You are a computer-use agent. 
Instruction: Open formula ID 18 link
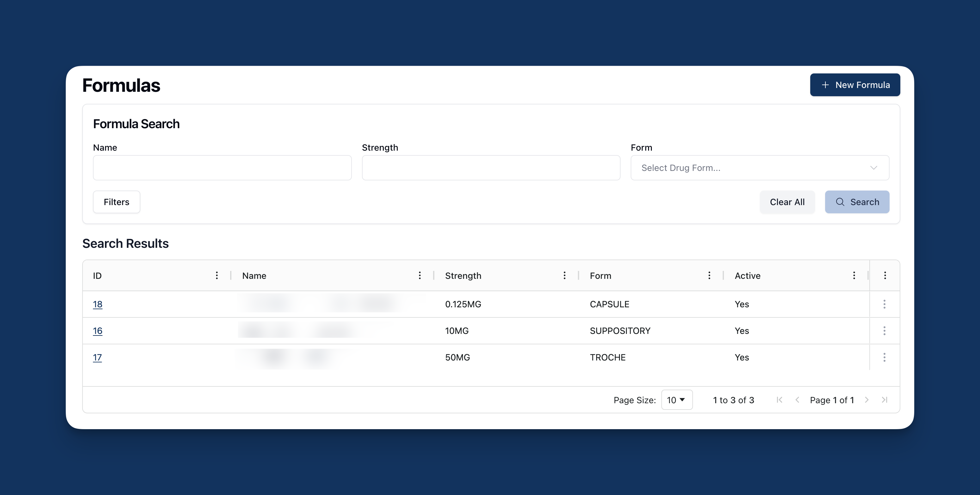point(97,304)
